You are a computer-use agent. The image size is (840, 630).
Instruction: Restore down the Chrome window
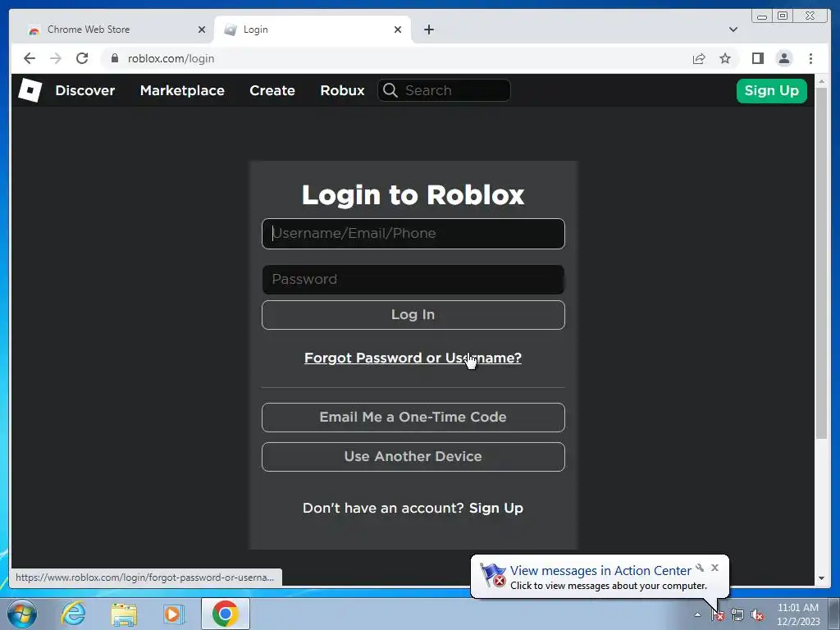[x=783, y=16]
